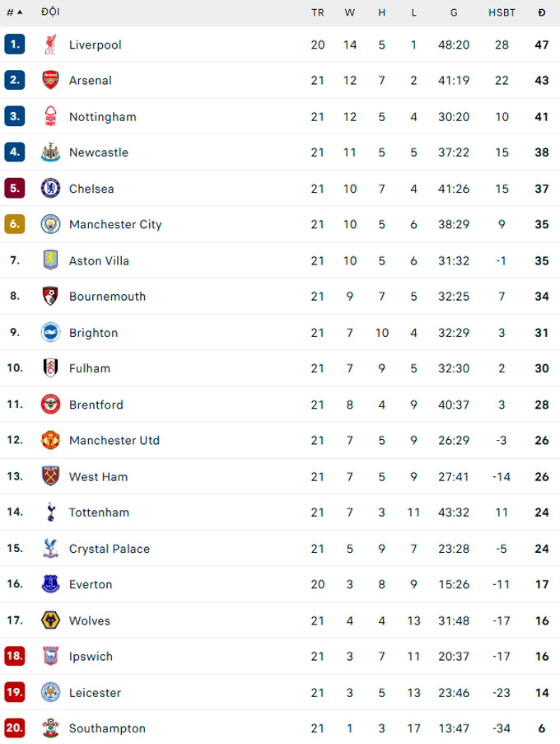Click the Liverpool club crest icon
Screen dimensions: 560x744
click(50, 44)
